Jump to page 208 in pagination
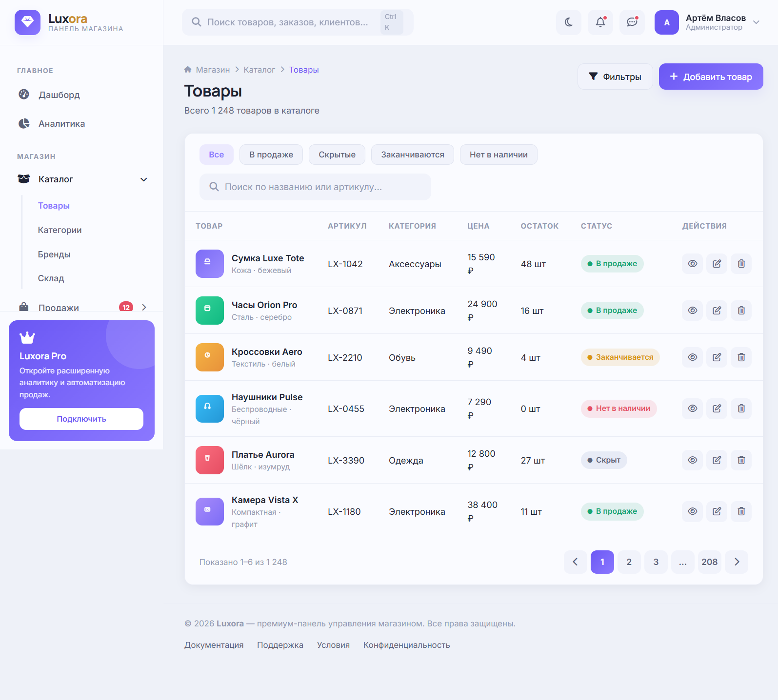This screenshot has height=700, width=778. click(710, 562)
